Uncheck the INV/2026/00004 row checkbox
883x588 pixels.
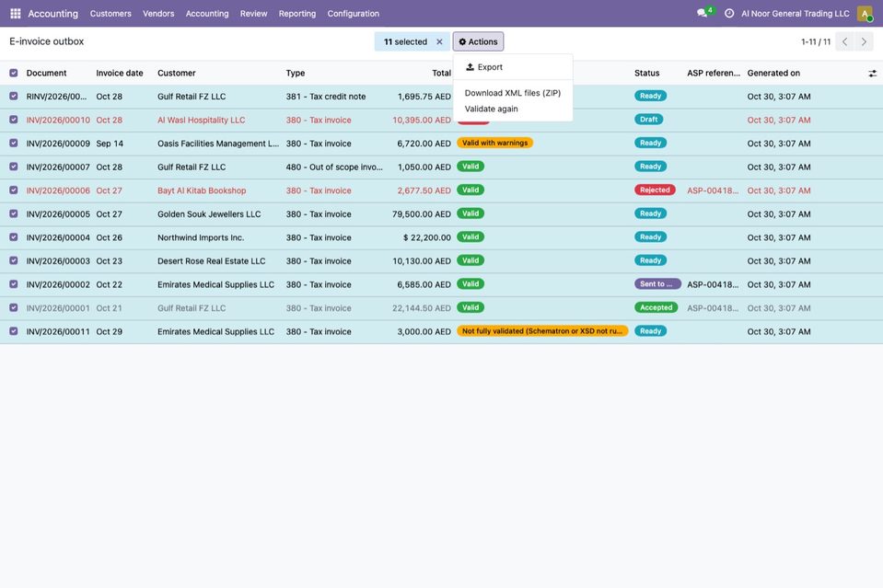pyautogui.click(x=14, y=237)
